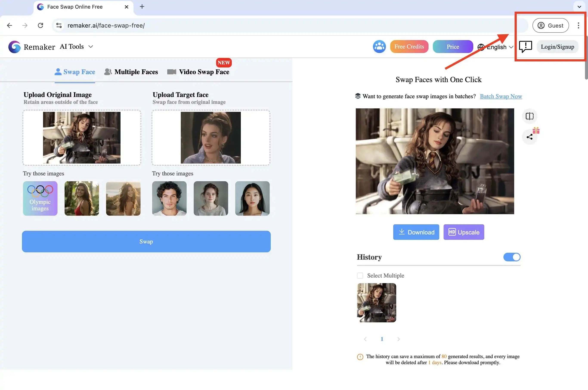
Task: Click the Guest profile button
Action: pos(550,25)
